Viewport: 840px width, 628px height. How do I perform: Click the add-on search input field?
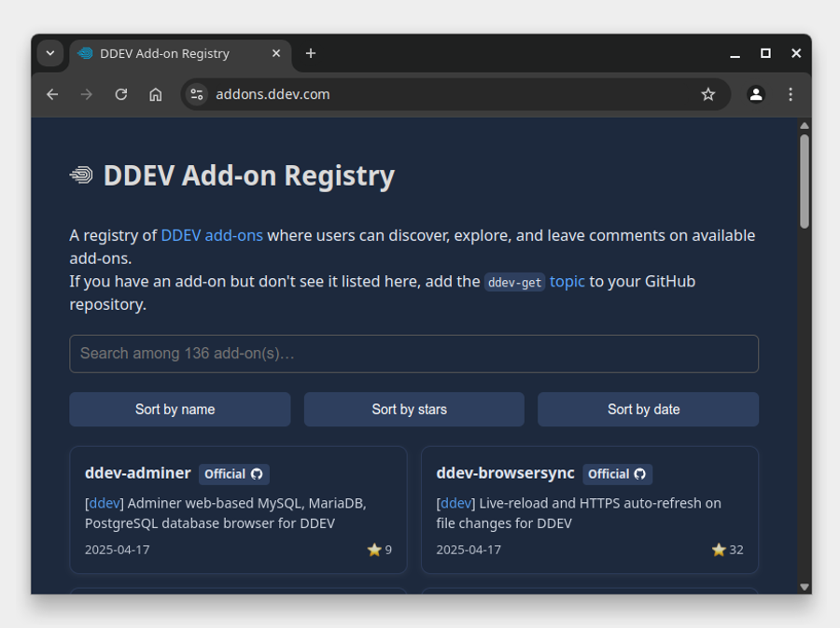(x=413, y=354)
